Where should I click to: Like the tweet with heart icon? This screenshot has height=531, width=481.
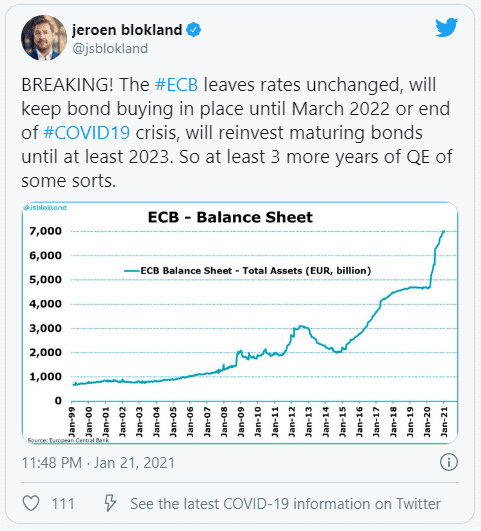pyautogui.click(x=31, y=503)
